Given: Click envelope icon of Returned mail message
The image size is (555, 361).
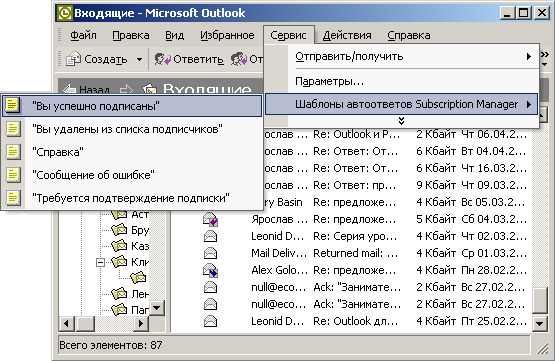Looking at the screenshot, I should tap(210, 253).
